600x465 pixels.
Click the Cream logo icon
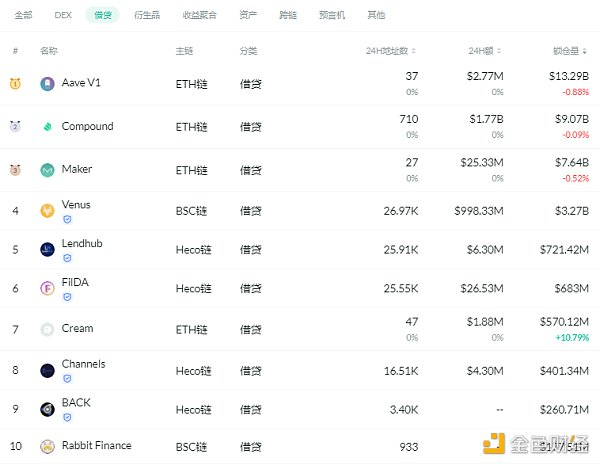[x=47, y=329]
